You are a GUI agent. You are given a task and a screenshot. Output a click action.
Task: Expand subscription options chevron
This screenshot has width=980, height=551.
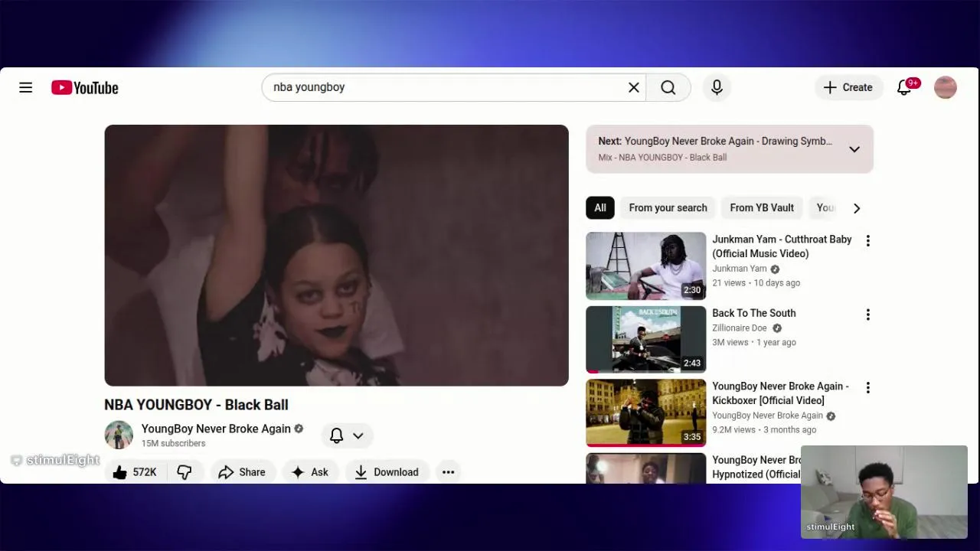(x=358, y=435)
